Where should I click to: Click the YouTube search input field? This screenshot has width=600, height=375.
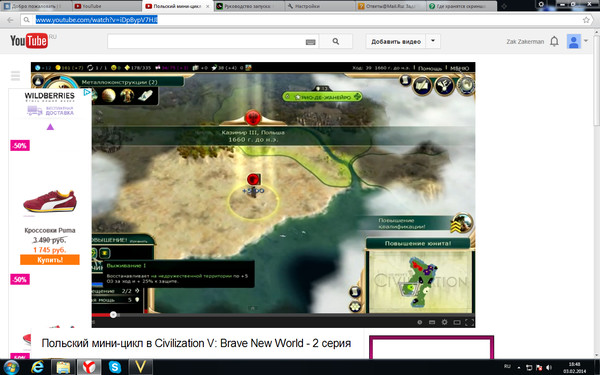click(213, 41)
